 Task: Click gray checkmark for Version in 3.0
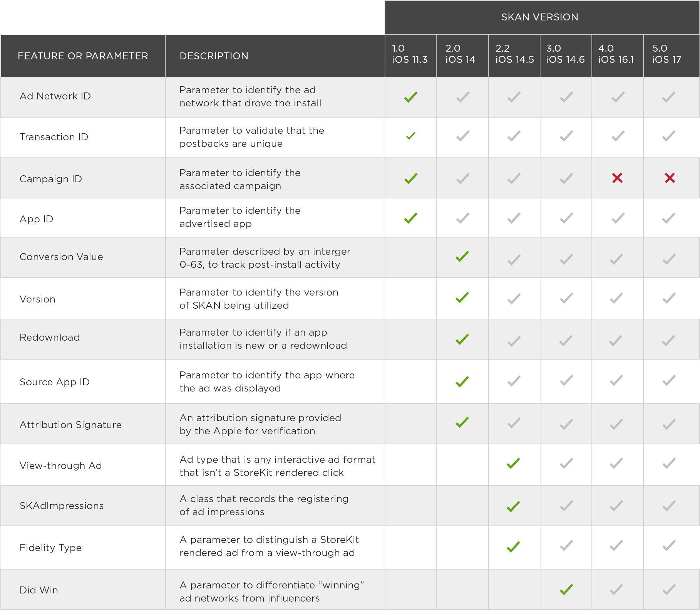click(x=566, y=298)
